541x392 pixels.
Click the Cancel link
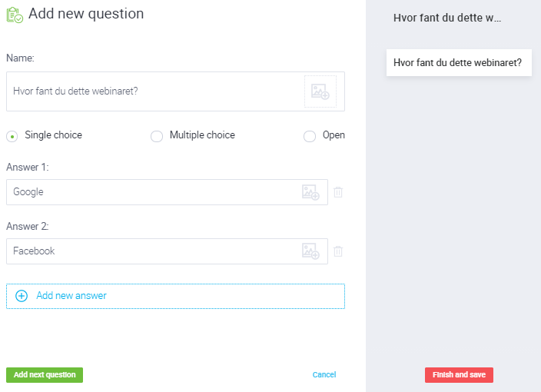point(324,375)
